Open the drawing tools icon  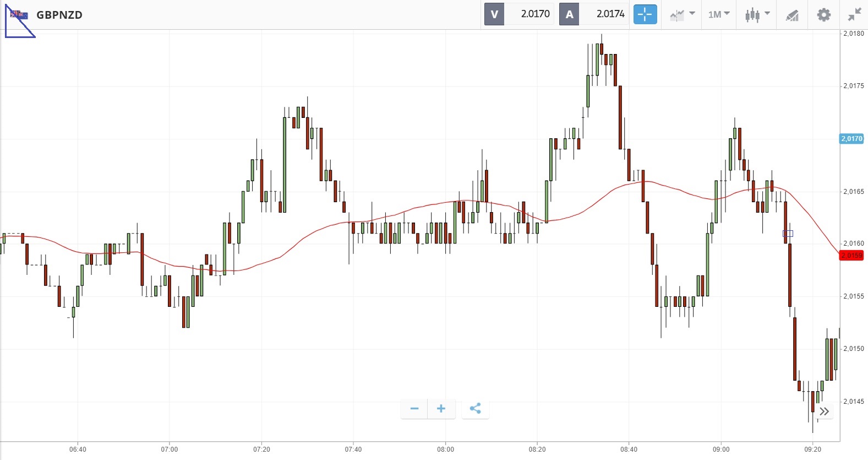792,15
